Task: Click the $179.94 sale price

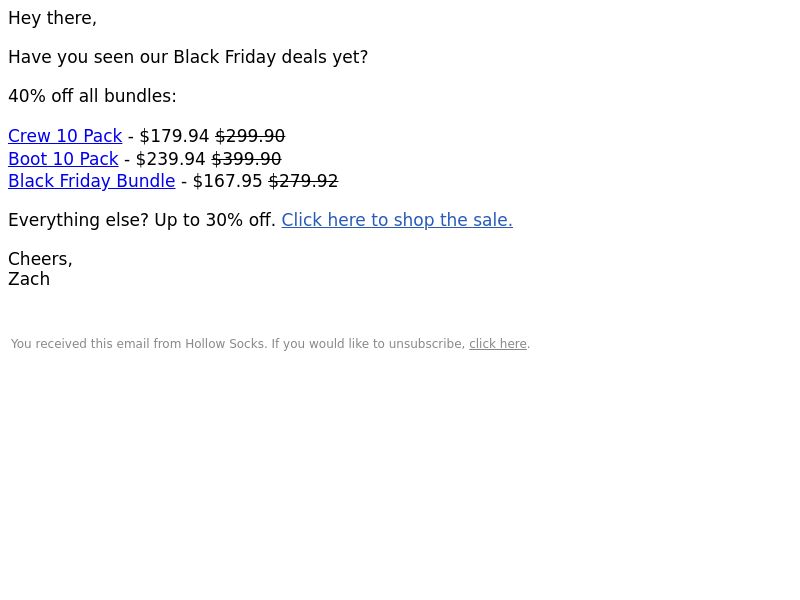Action: click(x=174, y=136)
